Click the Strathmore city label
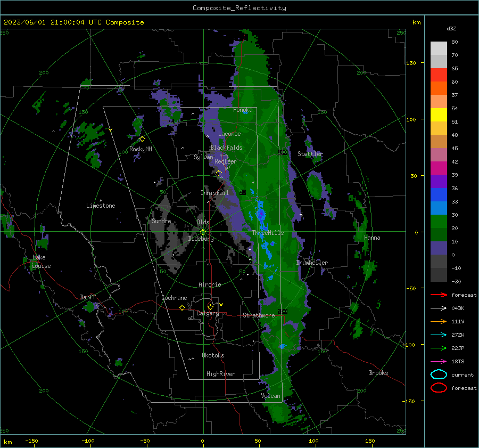 pos(259,315)
